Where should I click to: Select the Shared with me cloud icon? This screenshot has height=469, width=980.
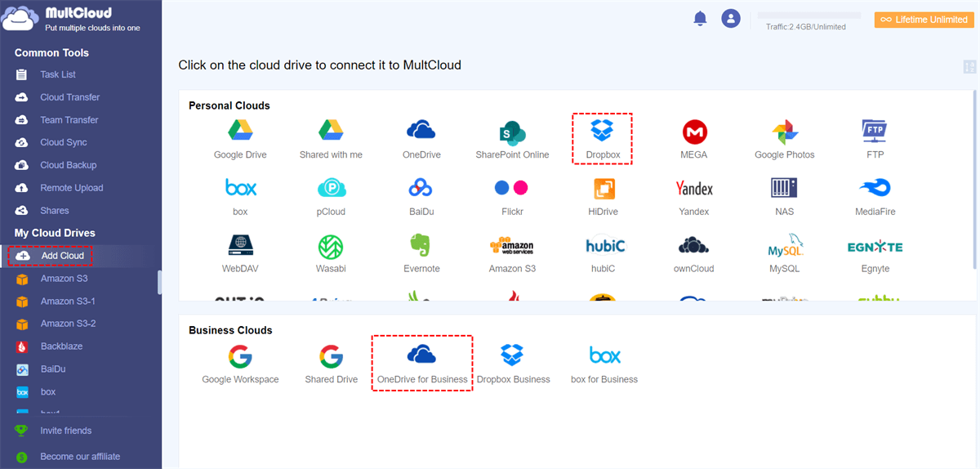tap(331, 139)
